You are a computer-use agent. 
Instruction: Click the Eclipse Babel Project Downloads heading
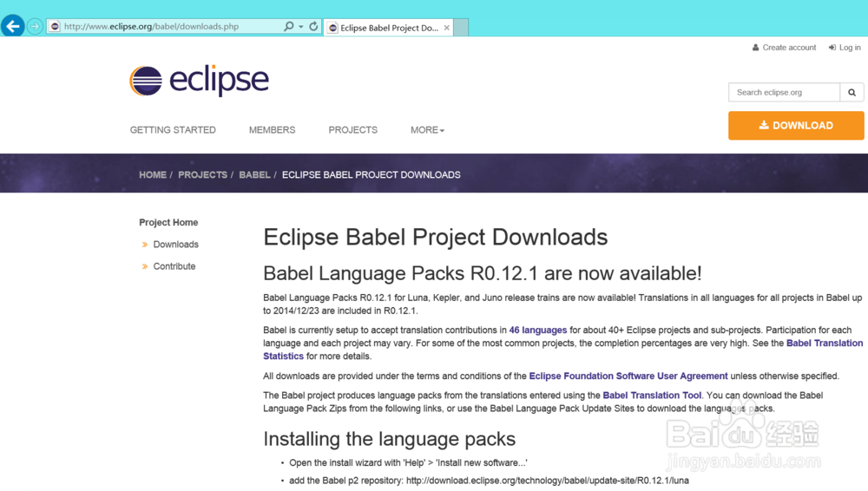[435, 238]
